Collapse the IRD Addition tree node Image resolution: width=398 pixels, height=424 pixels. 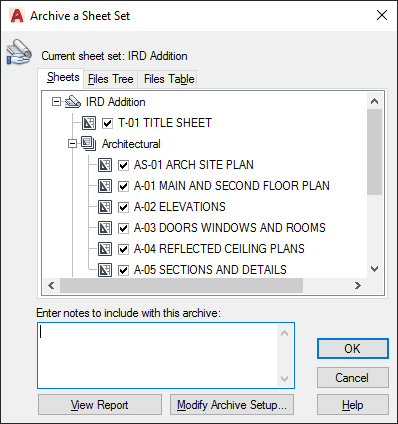tap(56, 102)
